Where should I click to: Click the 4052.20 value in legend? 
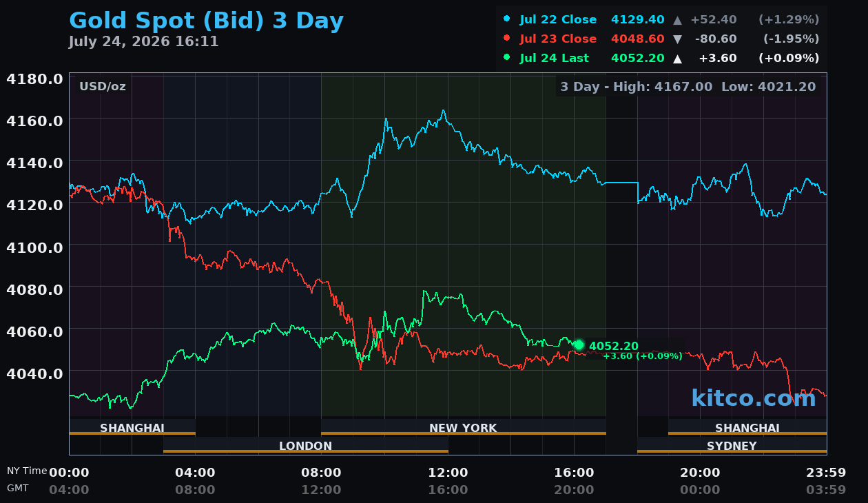pyautogui.click(x=638, y=58)
